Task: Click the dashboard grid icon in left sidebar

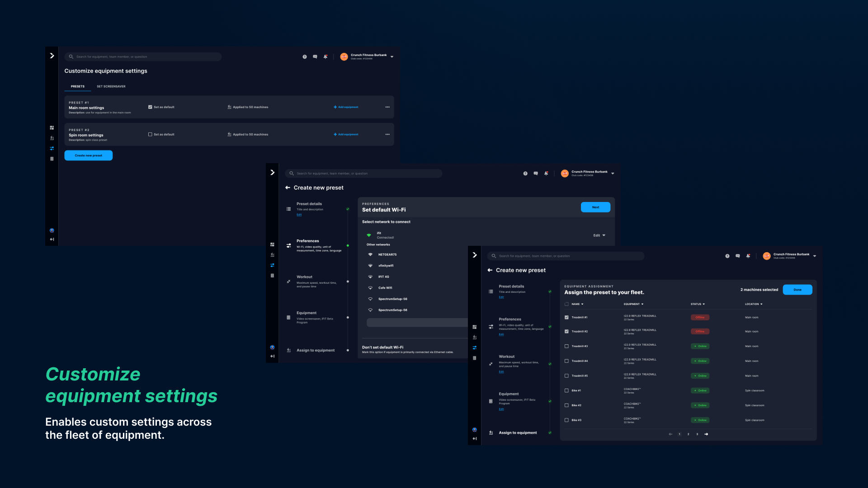Action: coord(52,128)
